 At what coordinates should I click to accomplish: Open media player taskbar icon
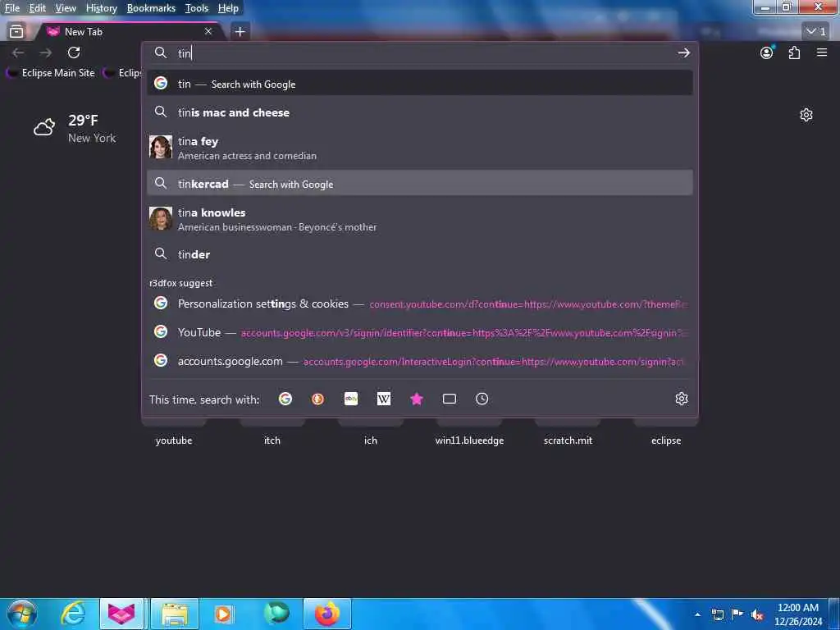[x=223, y=614]
